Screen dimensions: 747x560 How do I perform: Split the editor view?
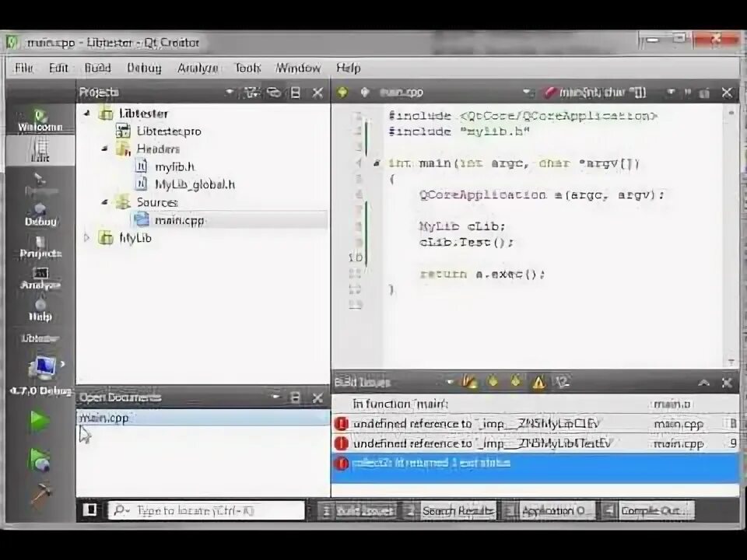(x=704, y=93)
